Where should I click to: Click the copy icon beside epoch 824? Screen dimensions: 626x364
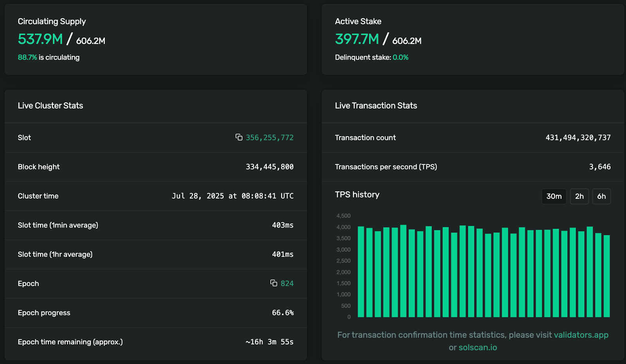pos(274,283)
